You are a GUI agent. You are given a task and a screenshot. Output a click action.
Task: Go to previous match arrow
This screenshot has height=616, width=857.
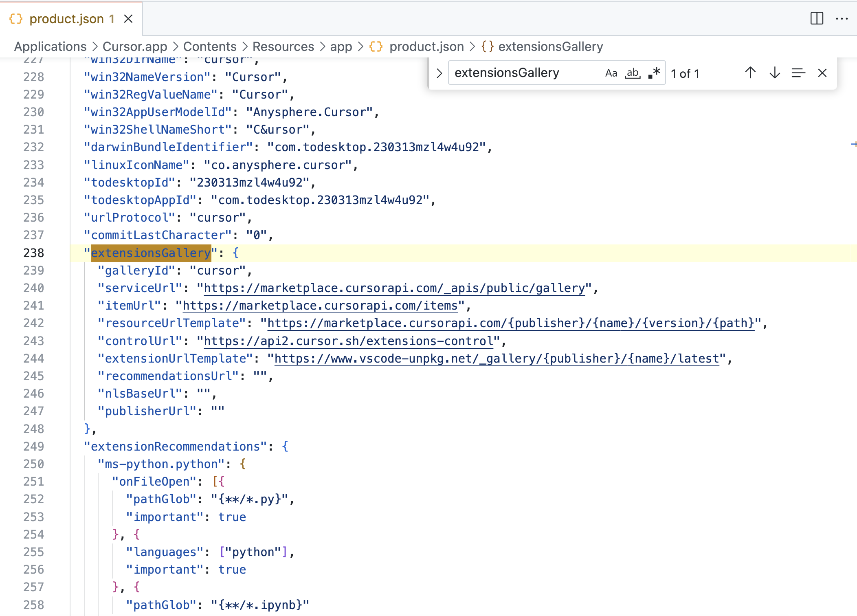click(750, 73)
